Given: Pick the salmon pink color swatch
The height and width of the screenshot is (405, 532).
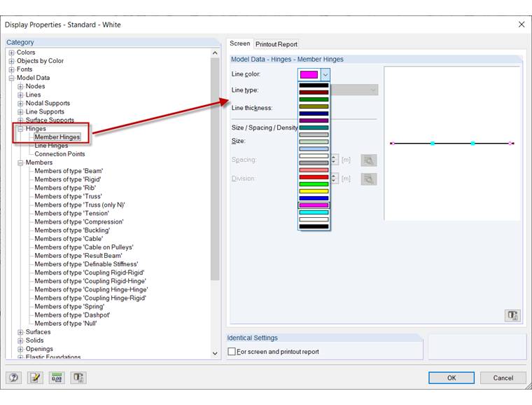Looking at the screenshot, I should point(314,170).
